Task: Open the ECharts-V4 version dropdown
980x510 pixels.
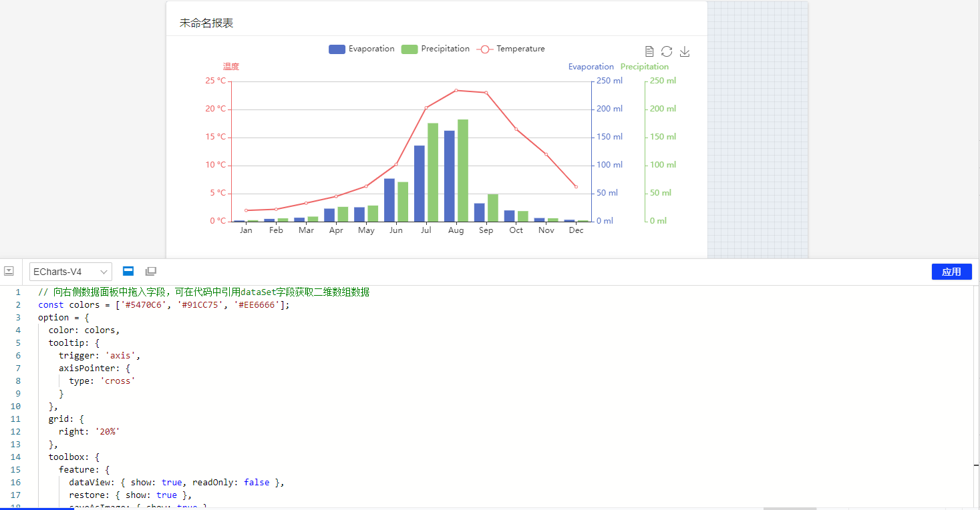Action: [x=71, y=272]
